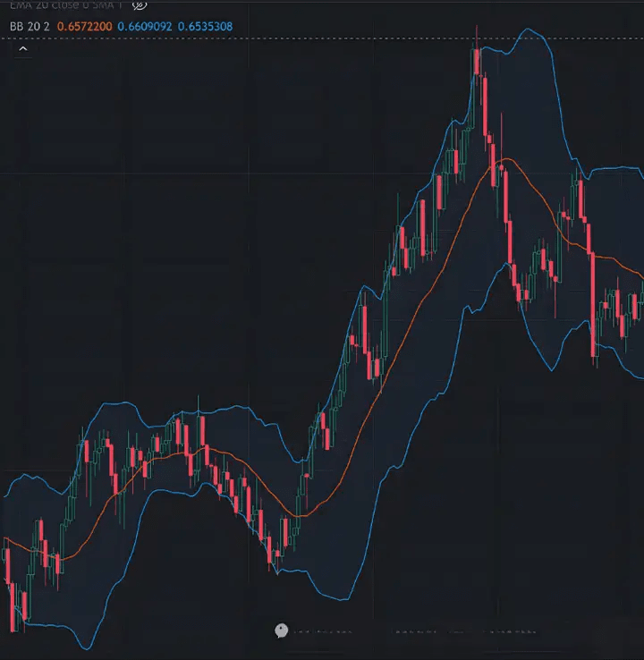Click the upper Bollinger band's highest peak
644x660 pixels.
[x=528, y=29]
